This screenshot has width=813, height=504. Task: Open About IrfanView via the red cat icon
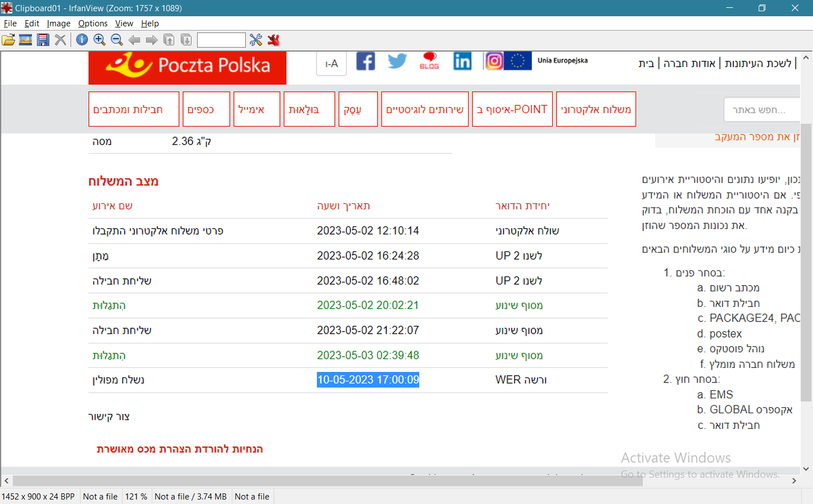click(274, 40)
